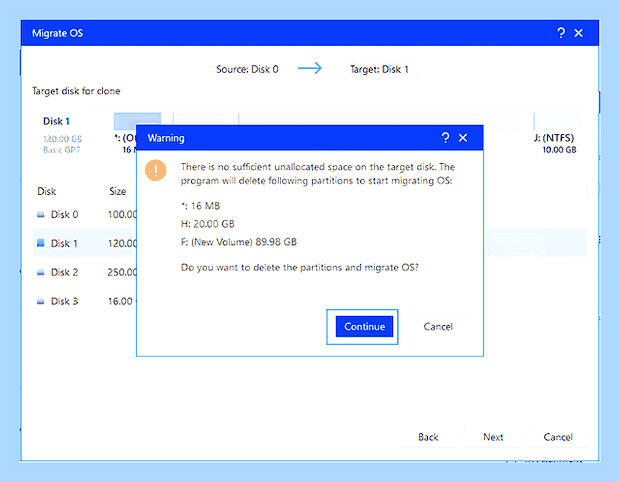This screenshot has width=620, height=482.
Task: Click the J: (NTFS) partition label
Action: (554, 138)
